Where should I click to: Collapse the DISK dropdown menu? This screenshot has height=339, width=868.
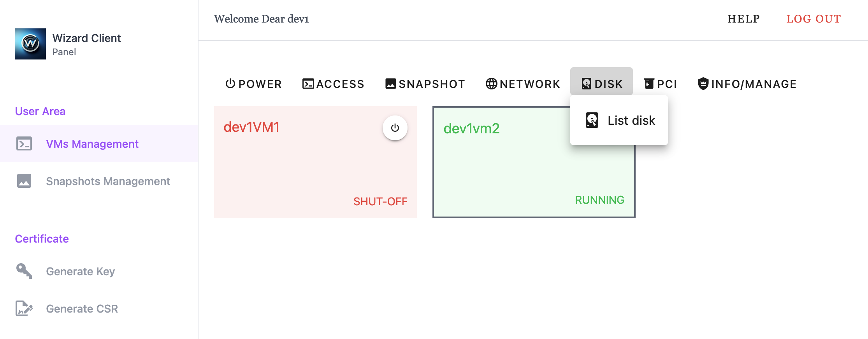602,84
